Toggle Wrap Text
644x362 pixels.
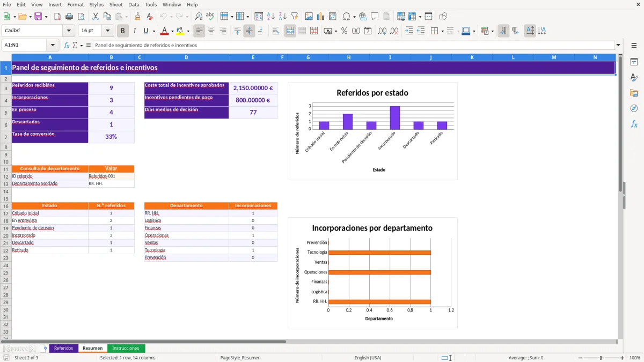point(276,31)
